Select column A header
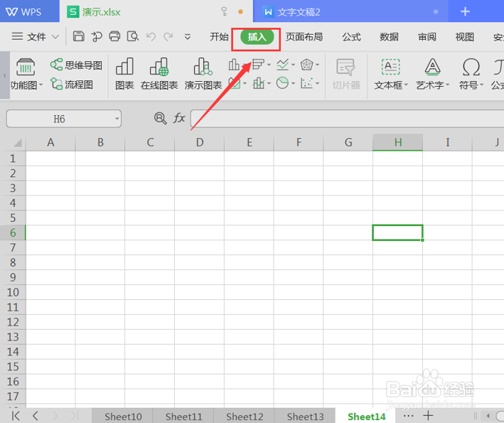The width and height of the screenshot is (504, 423). tap(50, 142)
